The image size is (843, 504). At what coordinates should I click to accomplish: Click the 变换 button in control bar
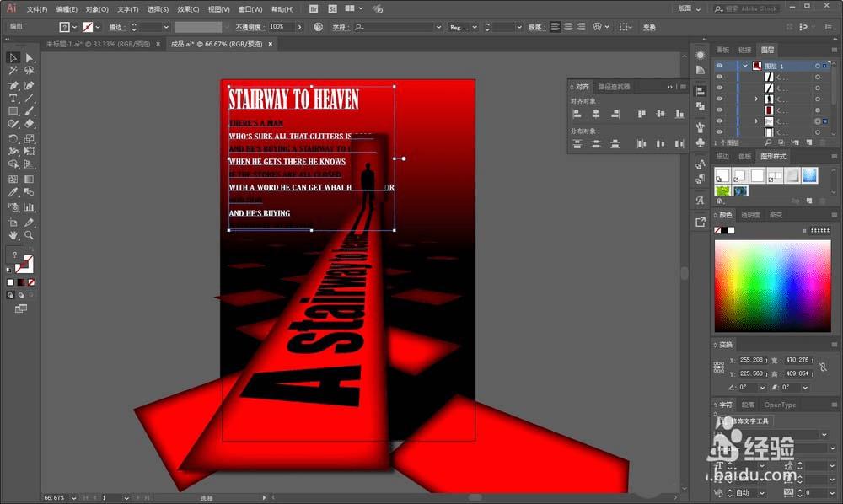coord(649,27)
